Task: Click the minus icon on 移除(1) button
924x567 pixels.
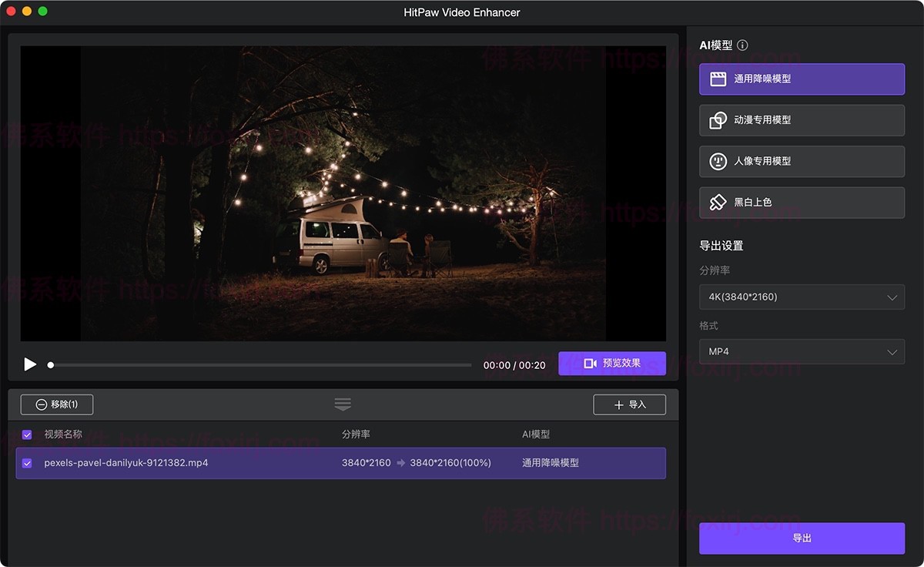Action: [x=41, y=404]
